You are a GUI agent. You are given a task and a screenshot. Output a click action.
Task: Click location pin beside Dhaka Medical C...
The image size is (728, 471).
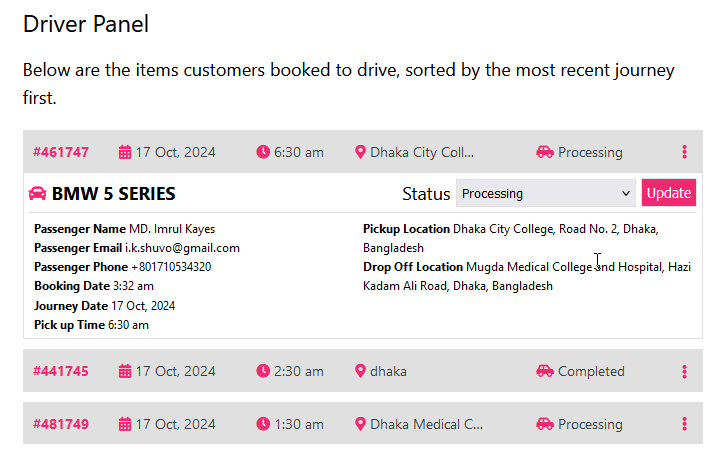point(361,424)
